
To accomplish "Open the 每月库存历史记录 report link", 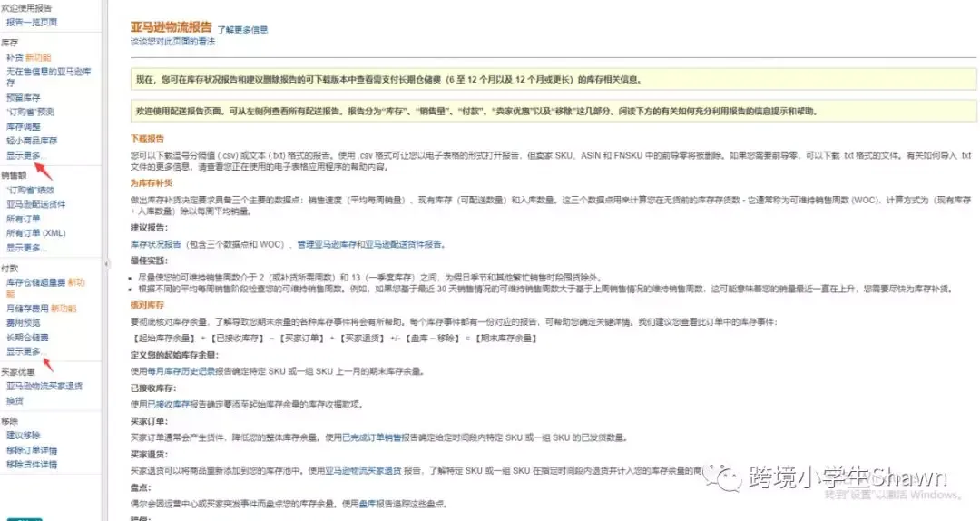I will (181, 371).
